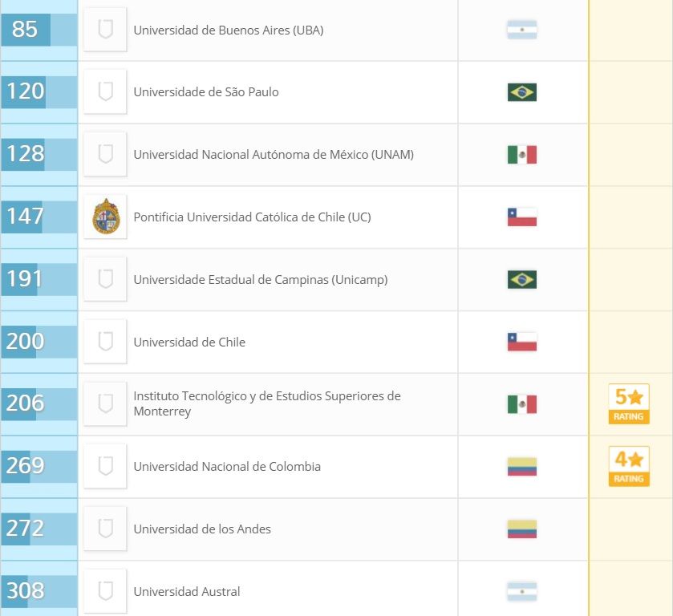The image size is (673, 616).
Task: Click placeholder shield logo for Universidad de Buenos Aires
Action: (x=105, y=30)
